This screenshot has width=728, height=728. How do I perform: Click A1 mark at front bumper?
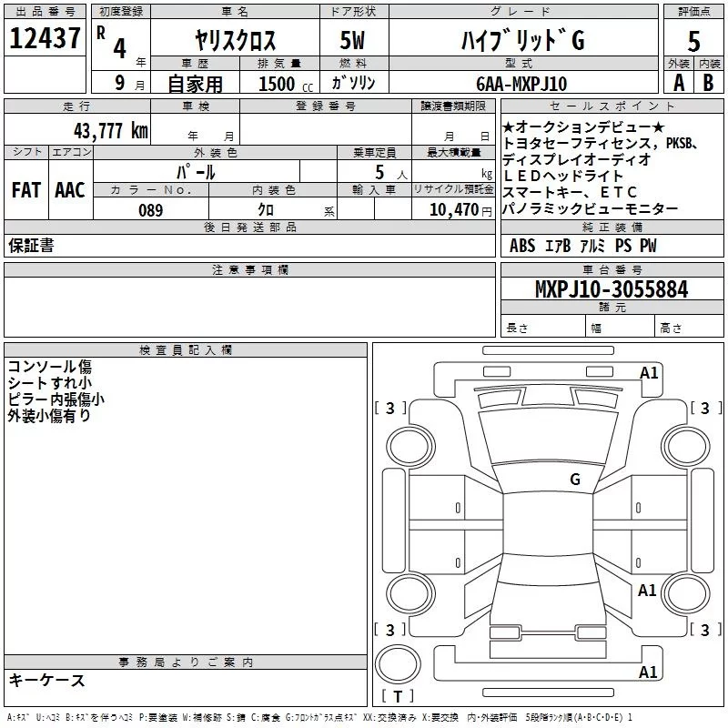(x=649, y=372)
